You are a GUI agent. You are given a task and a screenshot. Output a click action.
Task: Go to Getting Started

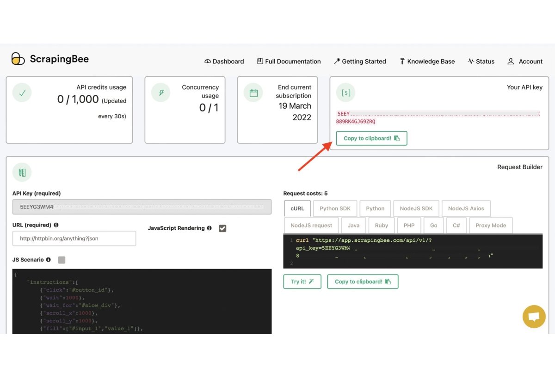pyautogui.click(x=360, y=61)
